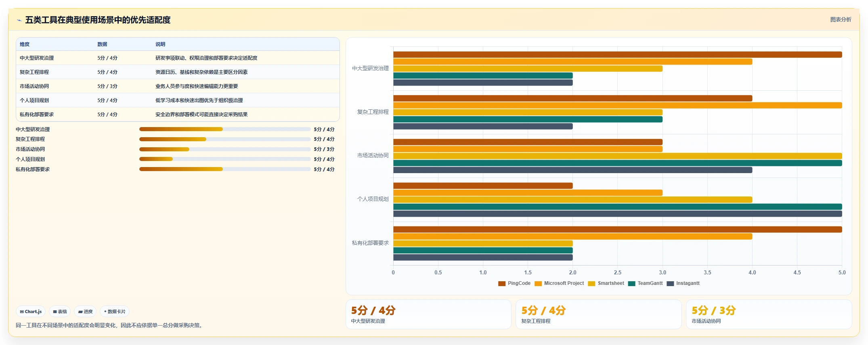Click the 说明 column header
The width and height of the screenshot is (868, 345).
click(160, 44)
